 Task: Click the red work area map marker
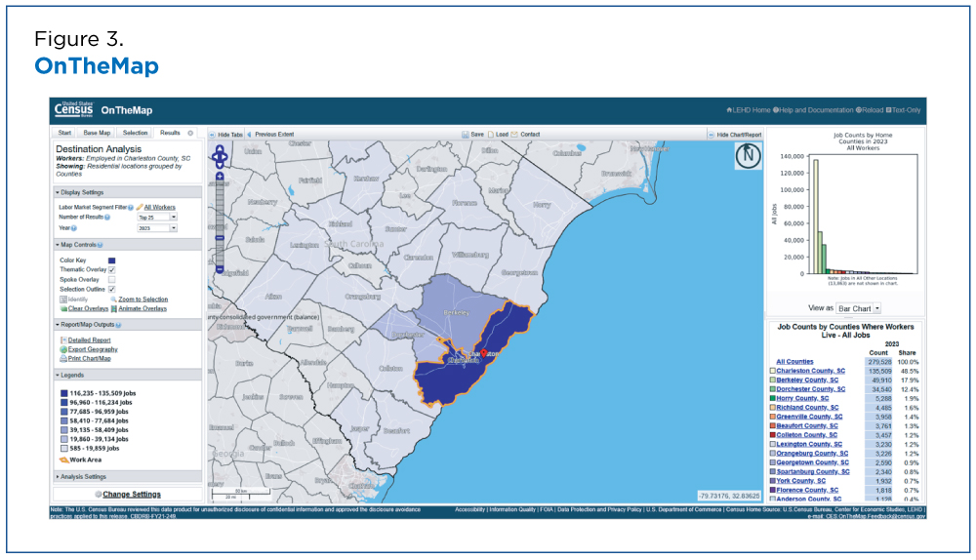484,353
